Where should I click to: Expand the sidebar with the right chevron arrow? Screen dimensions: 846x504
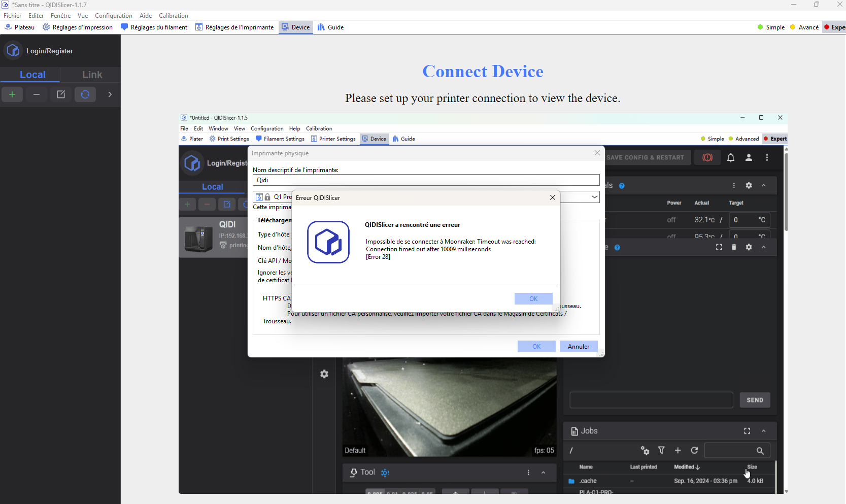point(110,94)
